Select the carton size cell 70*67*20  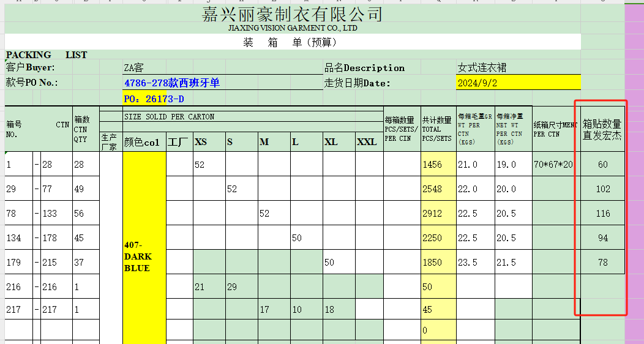(553, 165)
